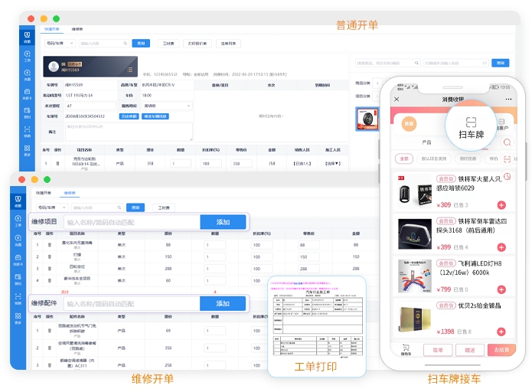Image resolution: width=532 pixels, height=392 pixels.
Task: Open 核销 scan icon in 维修开单 window sidebar
Action: click(18, 299)
